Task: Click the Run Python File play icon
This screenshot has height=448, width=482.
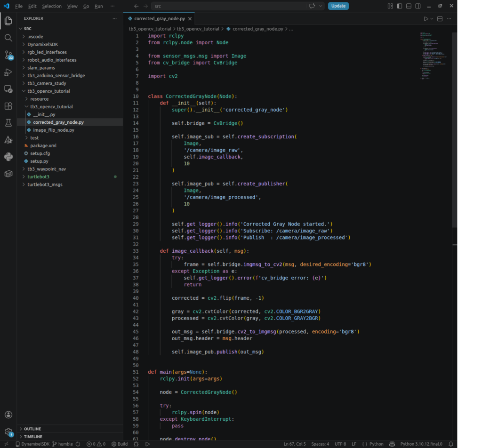Action: (426, 19)
